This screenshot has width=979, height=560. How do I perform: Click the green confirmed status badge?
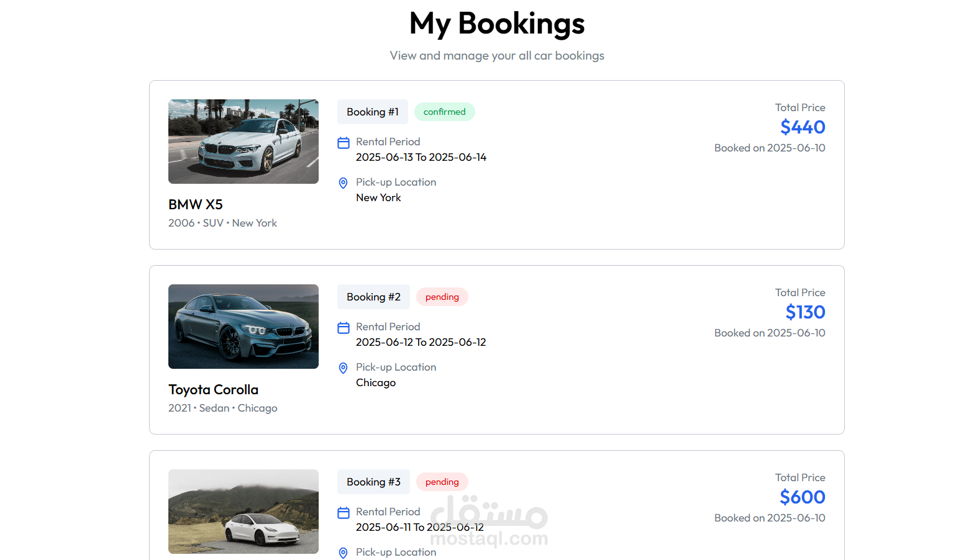444,112
